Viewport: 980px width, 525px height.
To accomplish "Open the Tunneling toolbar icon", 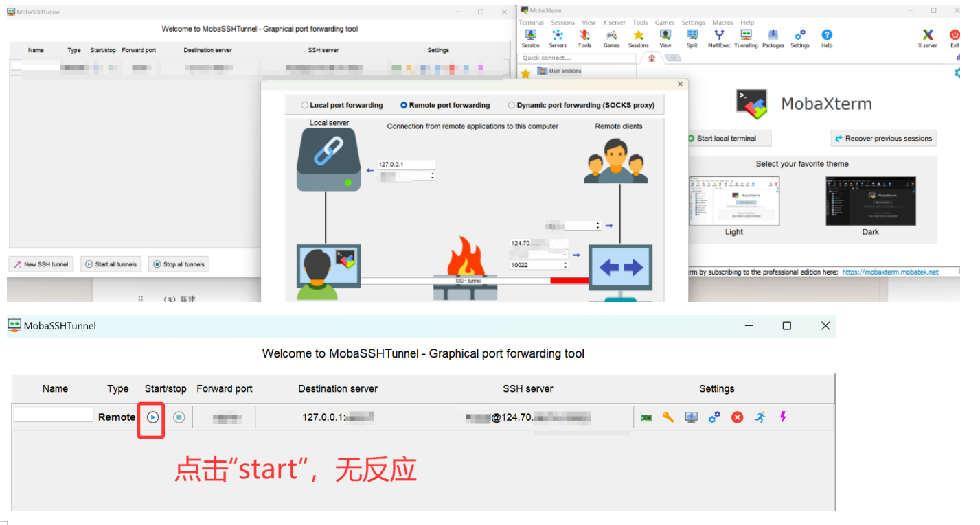I will click(x=746, y=38).
